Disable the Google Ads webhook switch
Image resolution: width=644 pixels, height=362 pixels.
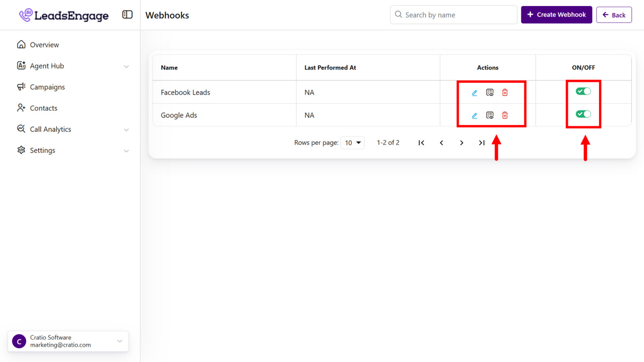tap(583, 114)
